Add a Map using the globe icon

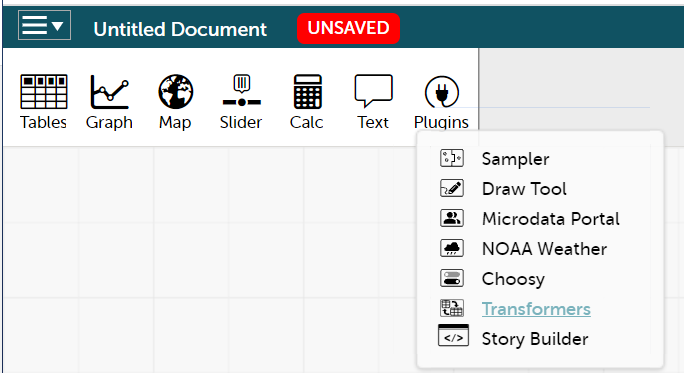(175, 91)
